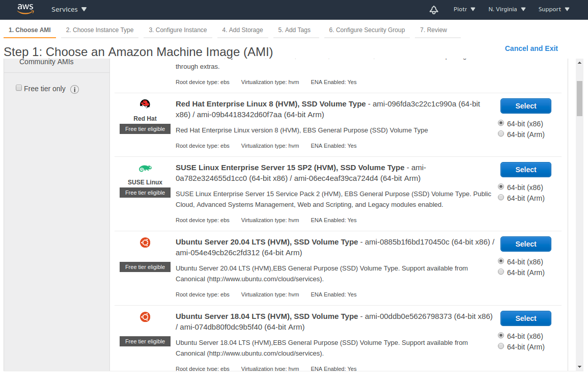Enable the Free tier only checkbox

[x=19, y=88]
